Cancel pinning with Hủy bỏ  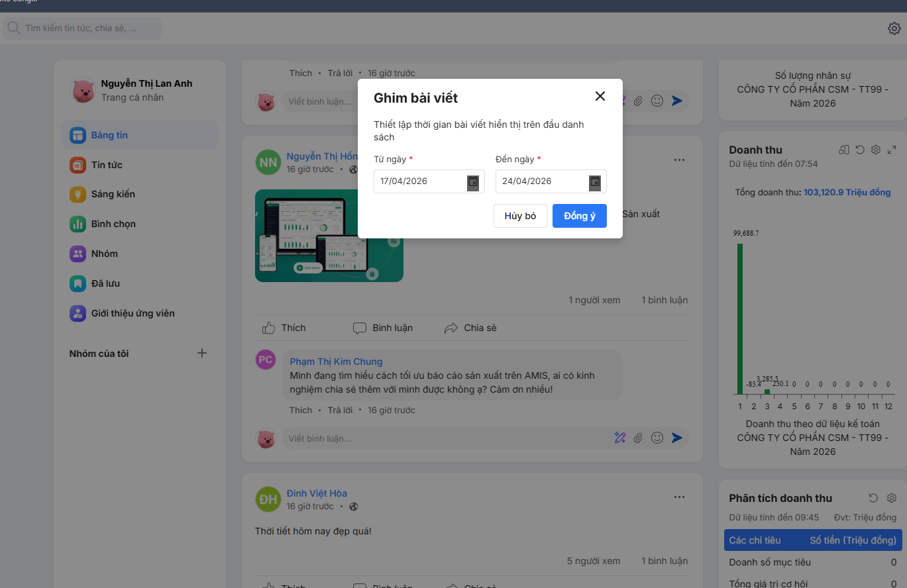point(520,216)
